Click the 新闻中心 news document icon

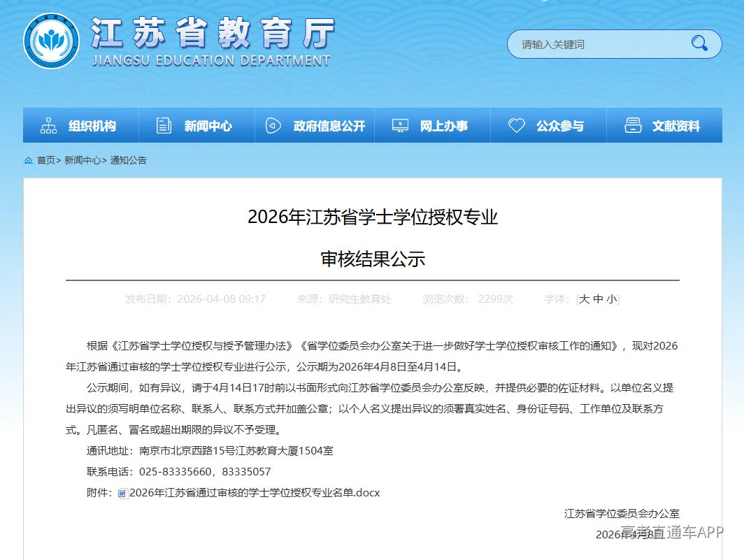click(x=163, y=125)
